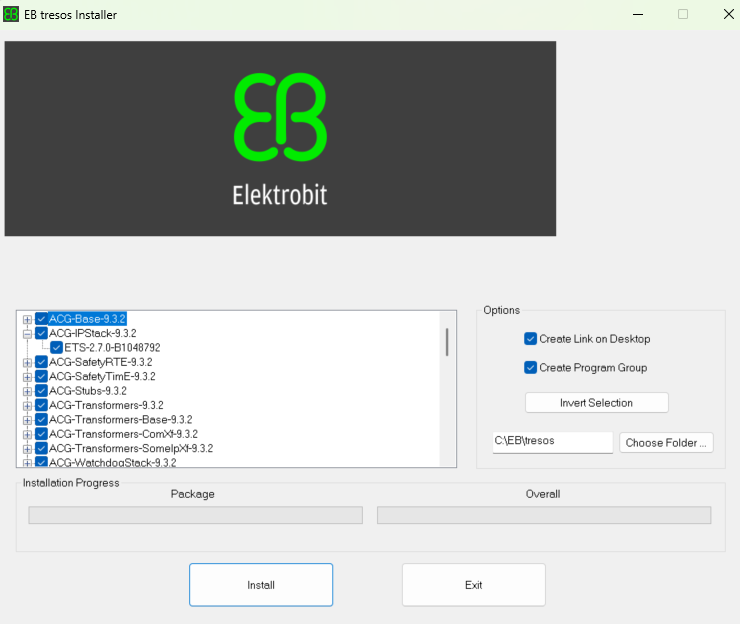This screenshot has width=740, height=624.
Task: Click the package list scrollbar thumb
Action: 447,342
